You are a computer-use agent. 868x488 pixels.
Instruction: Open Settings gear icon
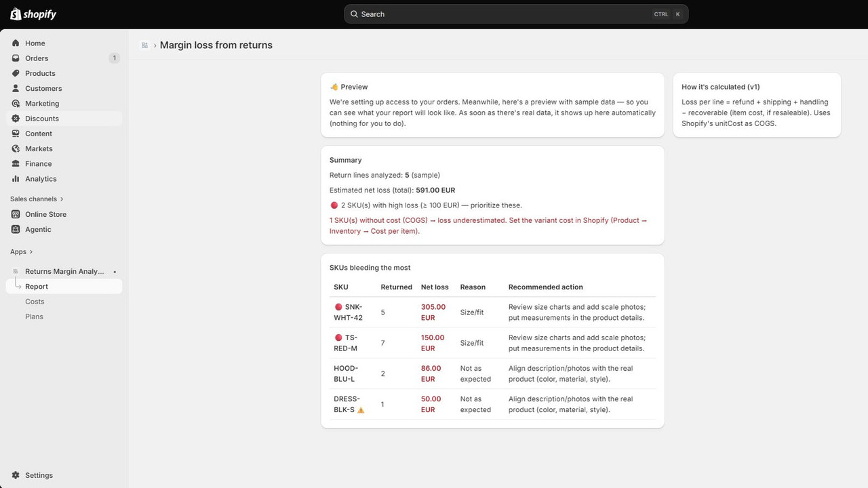(x=16, y=475)
